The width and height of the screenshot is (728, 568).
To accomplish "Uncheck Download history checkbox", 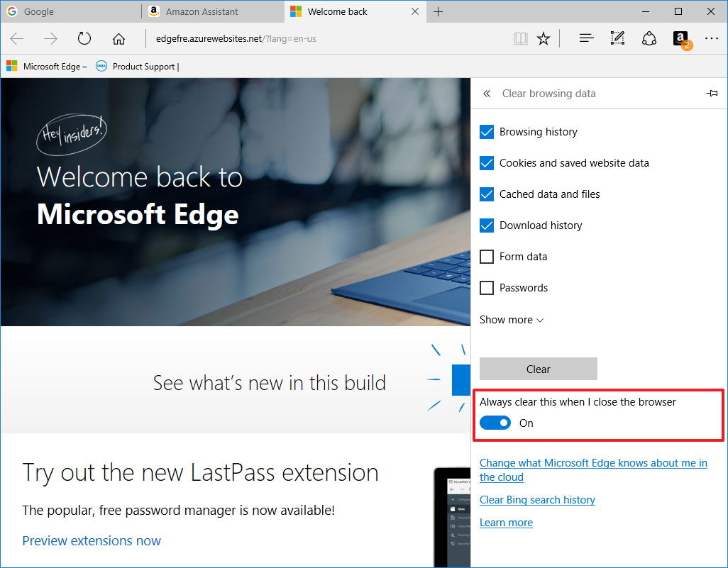I will 487,225.
